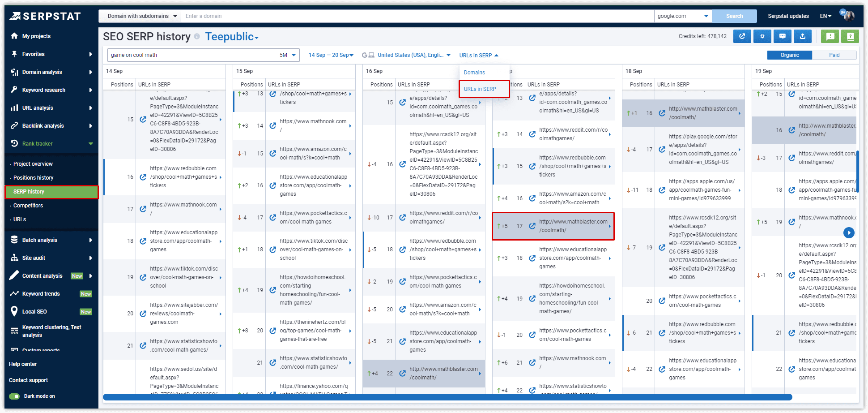
Task: Open link icon beside www.mathnook.com in 14 Sep
Action: [143, 209]
